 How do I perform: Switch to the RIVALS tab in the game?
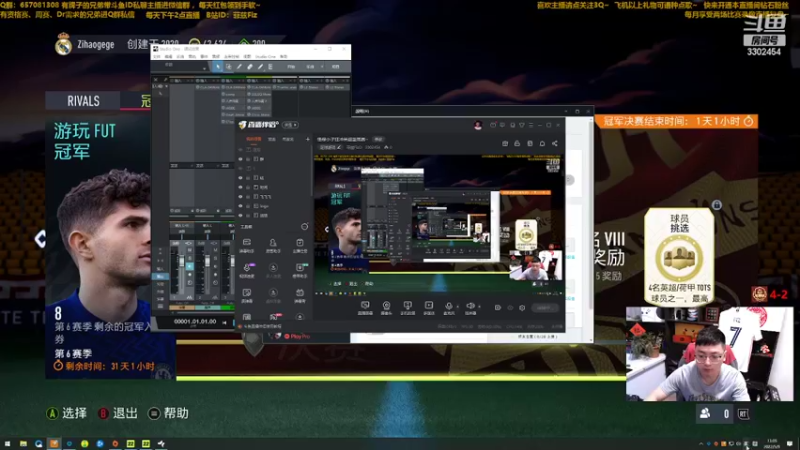(x=83, y=101)
